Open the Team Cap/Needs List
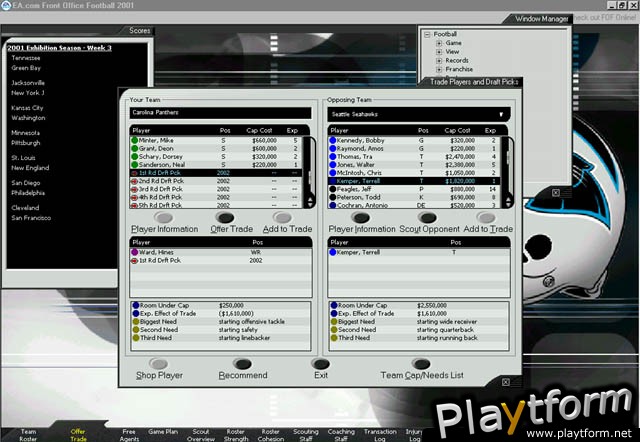The height and width of the screenshot is (442, 640). coord(421,364)
